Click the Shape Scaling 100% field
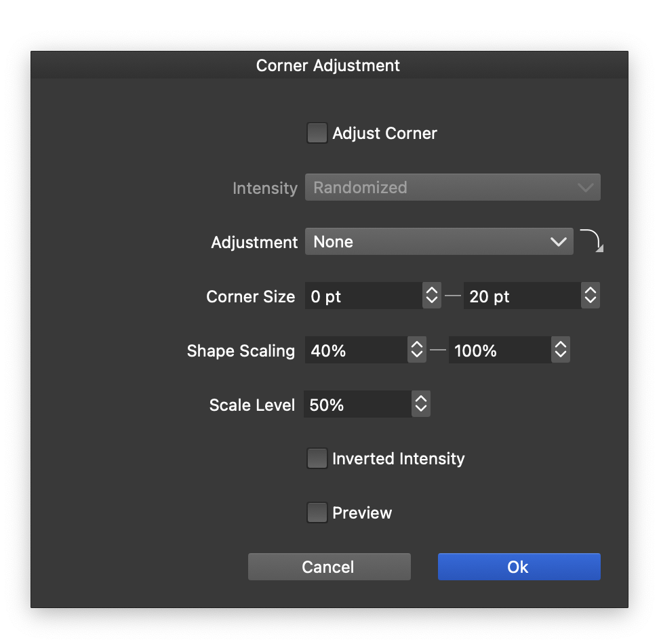This screenshot has width=659, height=644. (x=499, y=350)
